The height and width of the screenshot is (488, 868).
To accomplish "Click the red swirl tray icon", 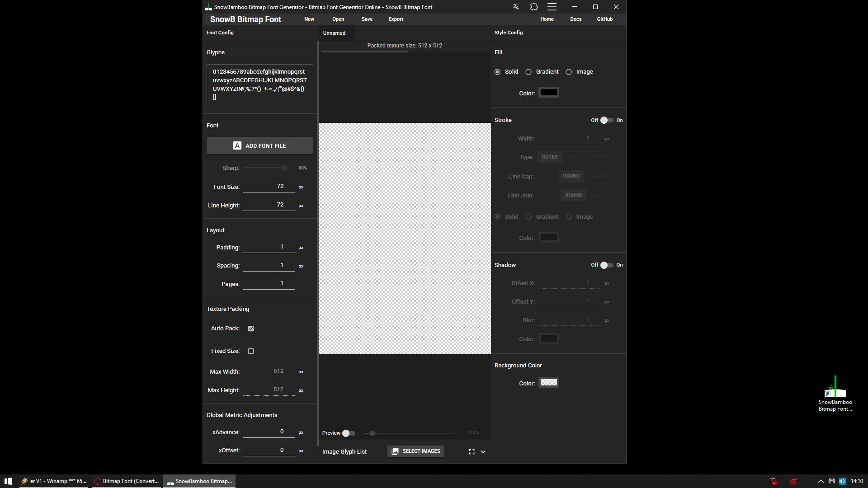I will (x=793, y=481).
